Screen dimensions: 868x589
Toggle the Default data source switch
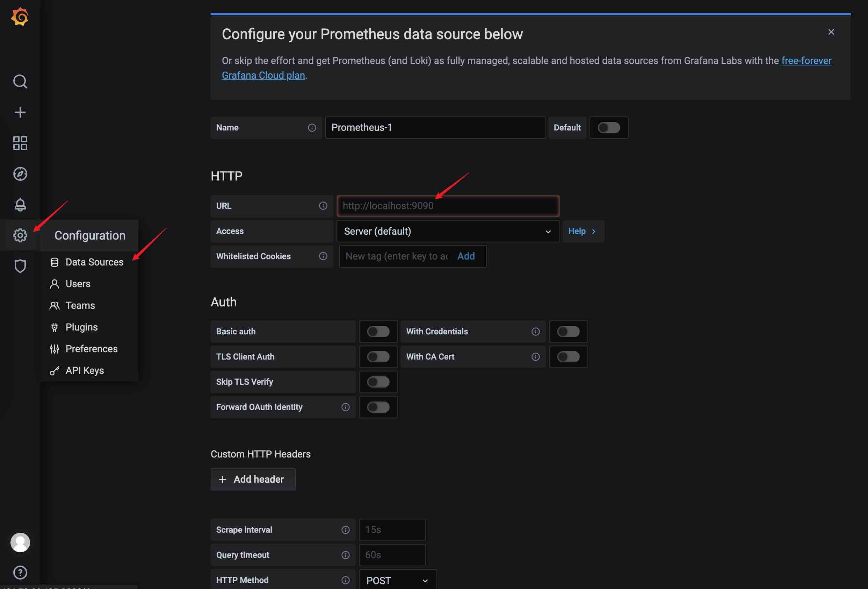coord(608,127)
